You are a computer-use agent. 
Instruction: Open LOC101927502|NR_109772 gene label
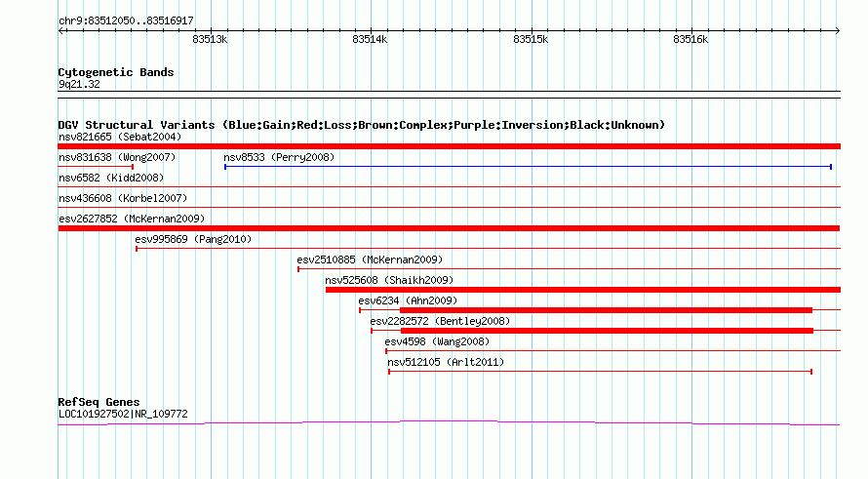pos(123,415)
